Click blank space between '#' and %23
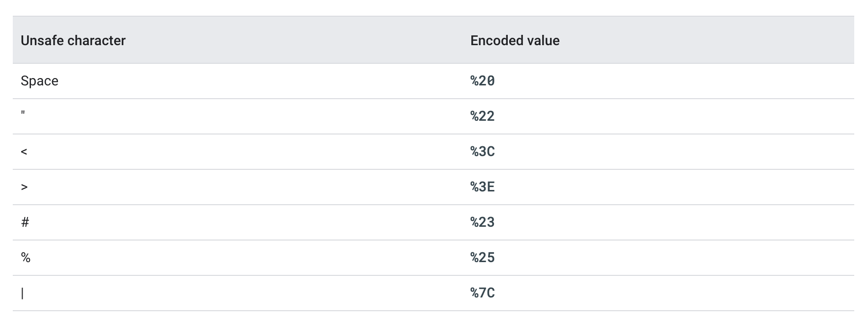Image resolution: width=868 pixels, height=322 pixels. click(x=246, y=222)
